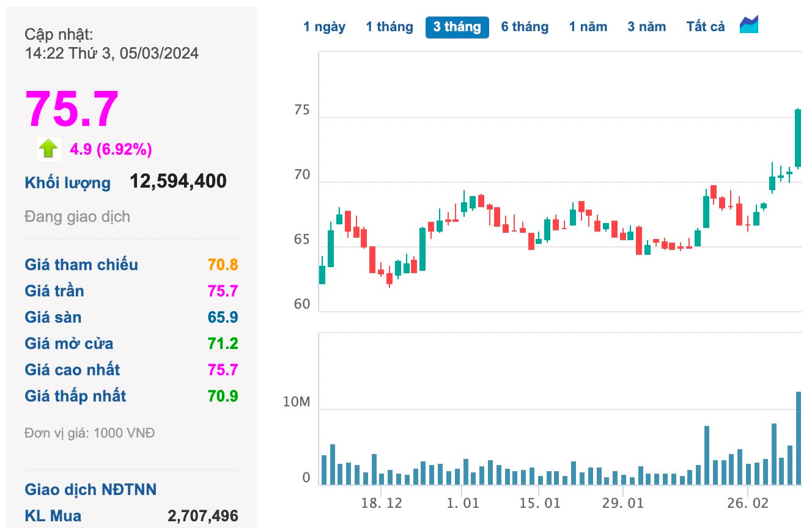Image resolution: width=812 pixels, height=528 pixels.
Task: Select the "3 tháng" time range tab
Action: (x=457, y=26)
